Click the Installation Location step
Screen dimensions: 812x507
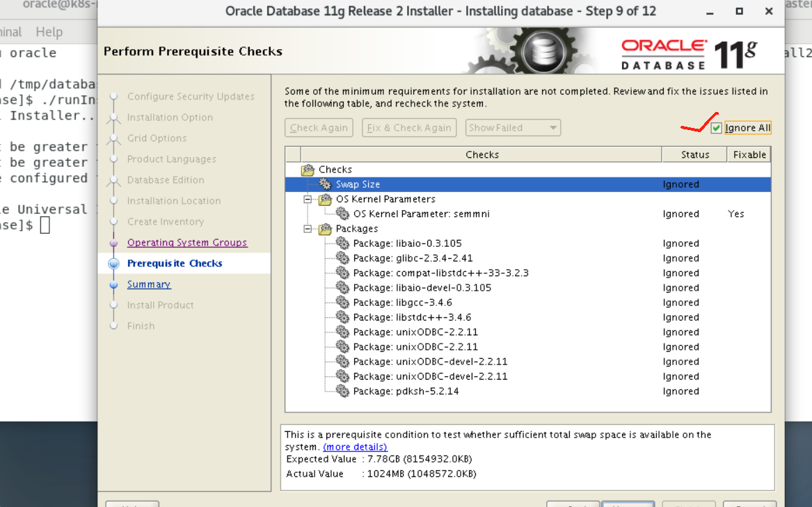pos(174,200)
